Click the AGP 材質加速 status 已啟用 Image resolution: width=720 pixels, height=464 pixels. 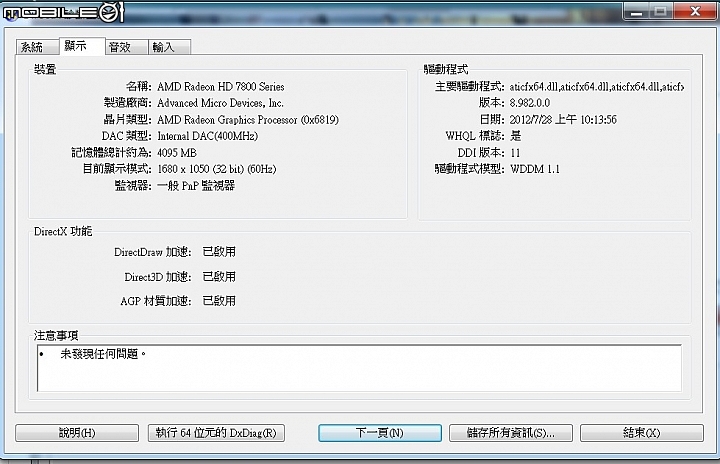click(x=219, y=301)
